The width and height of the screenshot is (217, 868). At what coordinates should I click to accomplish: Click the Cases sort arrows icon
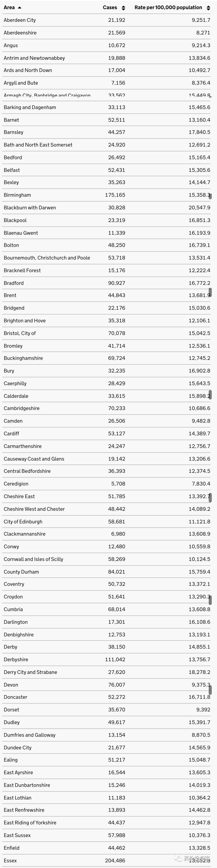(124, 8)
